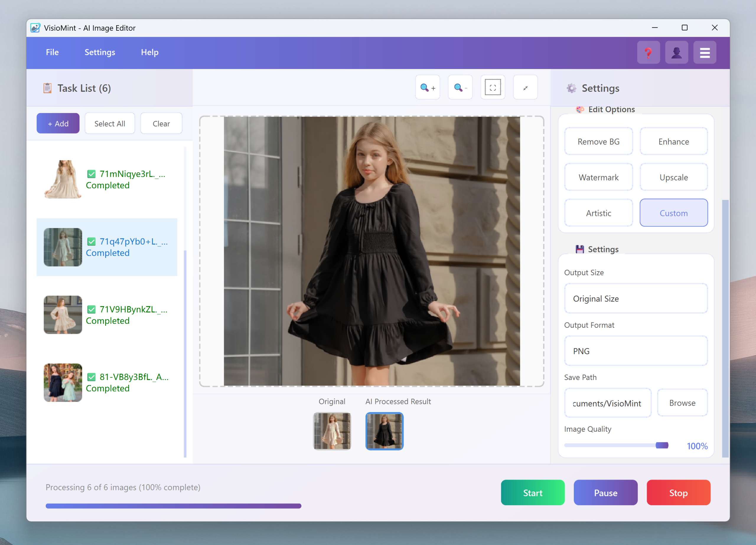Viewport: 756px width, 545px height.
Task: Click the zoom out magnifier icon
Action: coord(460,88)
